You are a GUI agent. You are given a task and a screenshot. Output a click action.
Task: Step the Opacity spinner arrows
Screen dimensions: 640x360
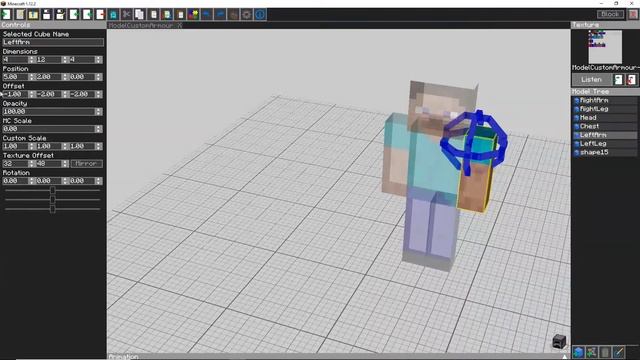[98, 111]
